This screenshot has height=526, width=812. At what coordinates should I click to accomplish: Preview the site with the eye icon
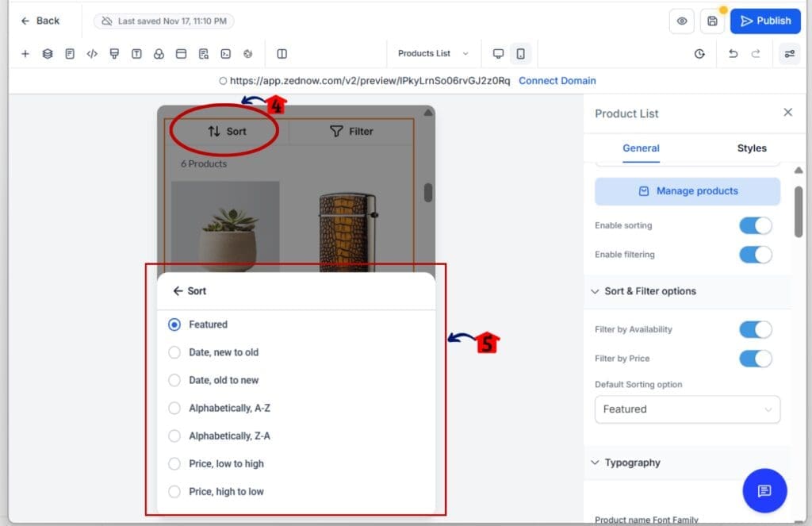(682, 21)
